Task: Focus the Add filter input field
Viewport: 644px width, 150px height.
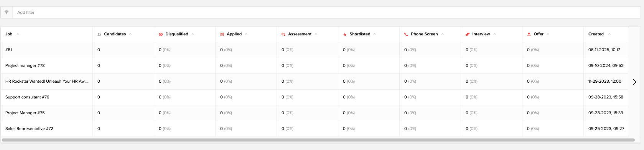Action: 326,12
